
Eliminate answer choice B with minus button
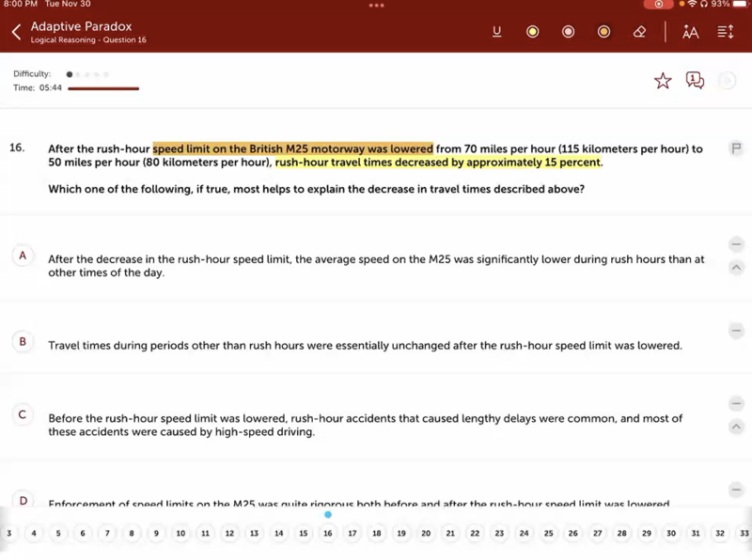pos(736,331)
